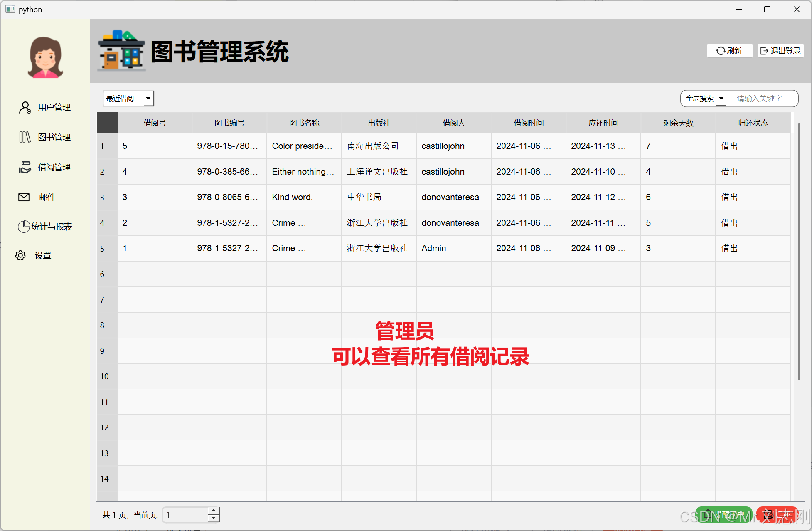Image resolution: width=812 pixels, height=531 pixels.
Task: Decrease the page number with down arrow
Action: pos(214,518)
